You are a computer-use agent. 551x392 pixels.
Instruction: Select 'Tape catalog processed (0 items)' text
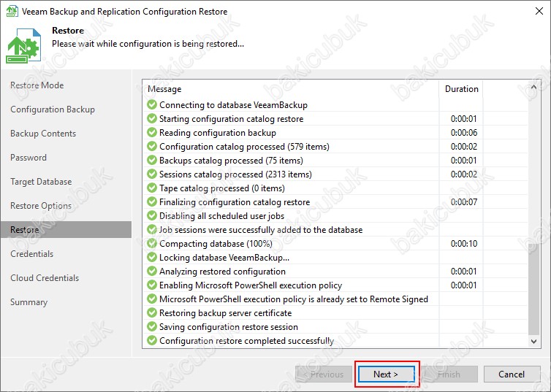pyautogui.click(x=221, y=188)
